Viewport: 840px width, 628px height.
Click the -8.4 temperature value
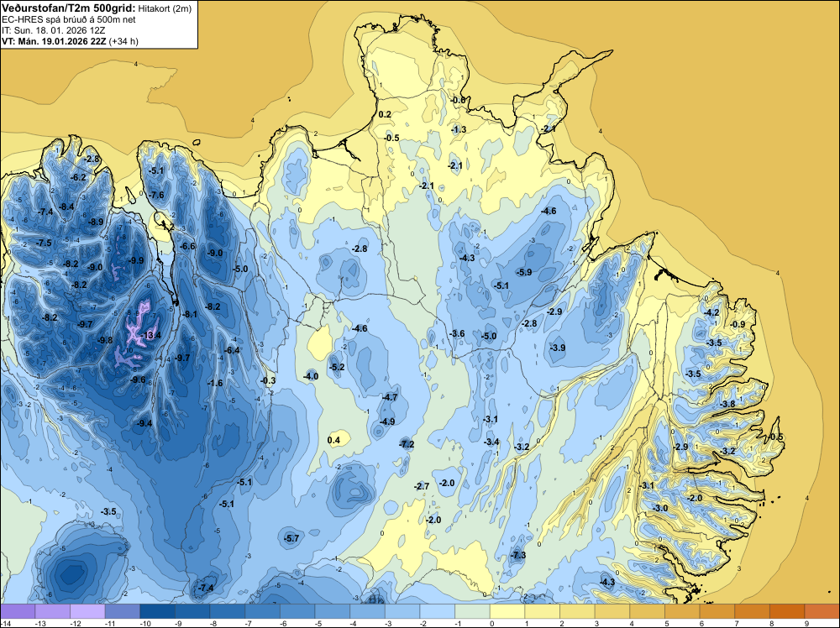(x=66, y=207)
